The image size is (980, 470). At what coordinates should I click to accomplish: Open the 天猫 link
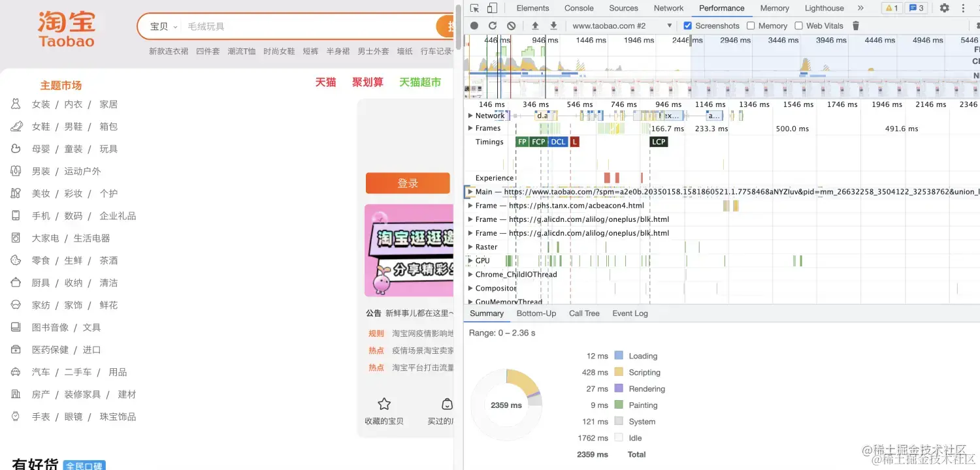coord(325,82)
